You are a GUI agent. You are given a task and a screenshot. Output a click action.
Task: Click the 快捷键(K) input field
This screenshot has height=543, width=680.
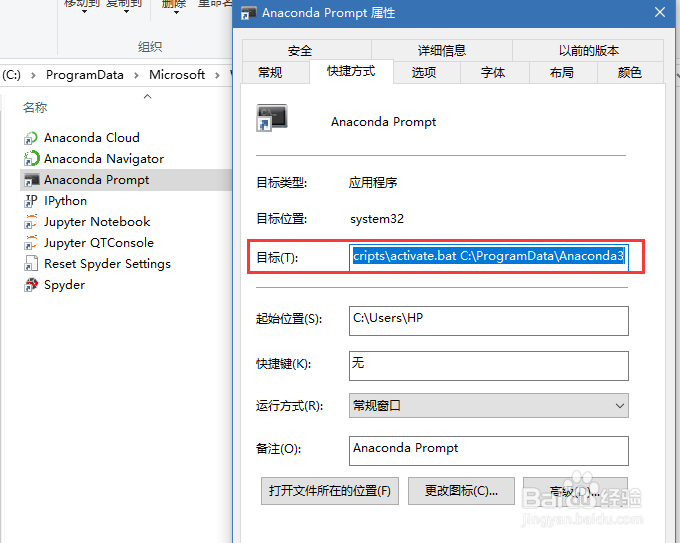point(489,366)
